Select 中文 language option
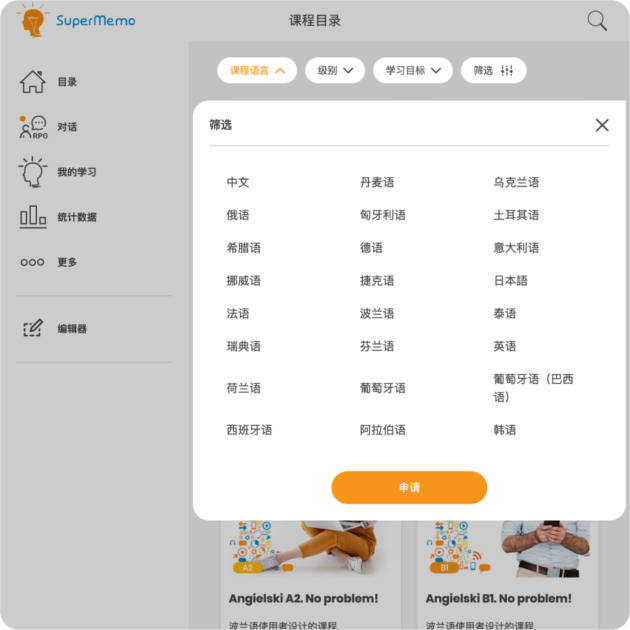The width and height of the screenshot is (630, 630). coord(238,182)
